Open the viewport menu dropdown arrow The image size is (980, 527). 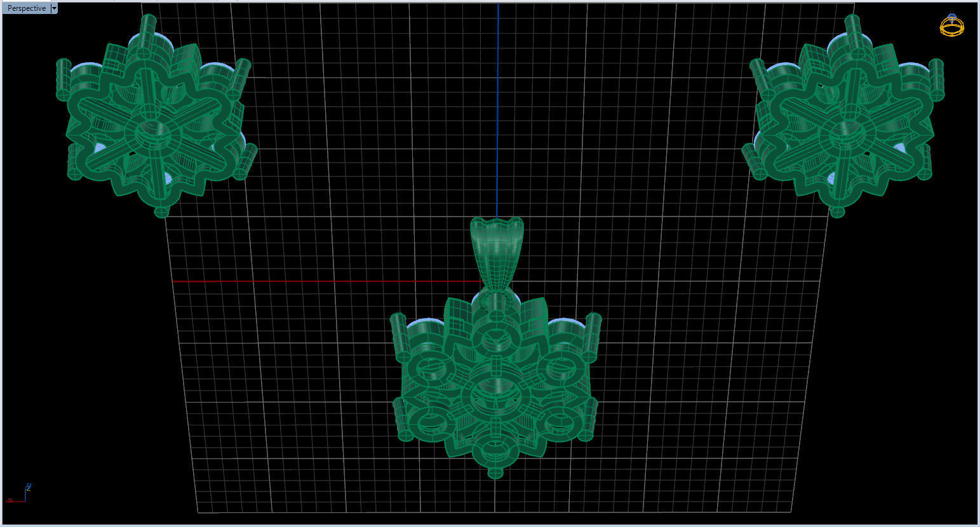(x=54, y=8)
